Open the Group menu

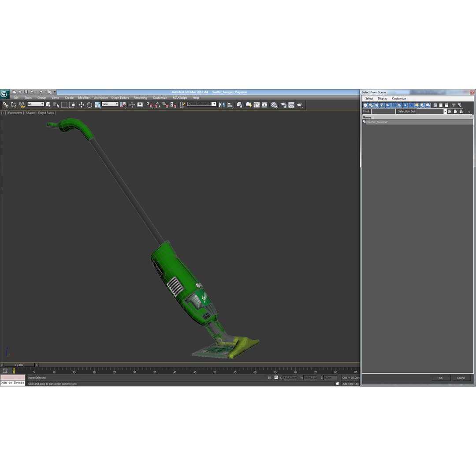(x=41, y=98)
